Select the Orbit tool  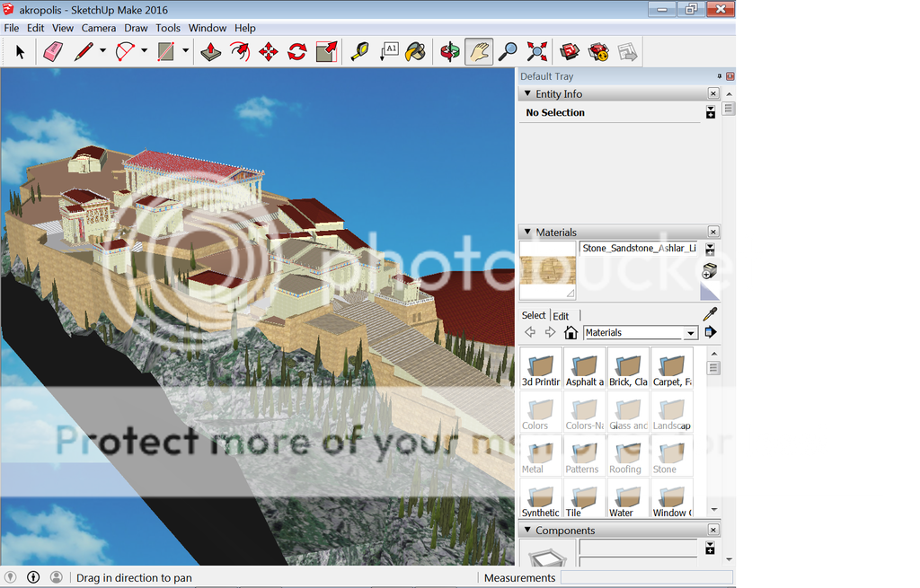(450, 52)
